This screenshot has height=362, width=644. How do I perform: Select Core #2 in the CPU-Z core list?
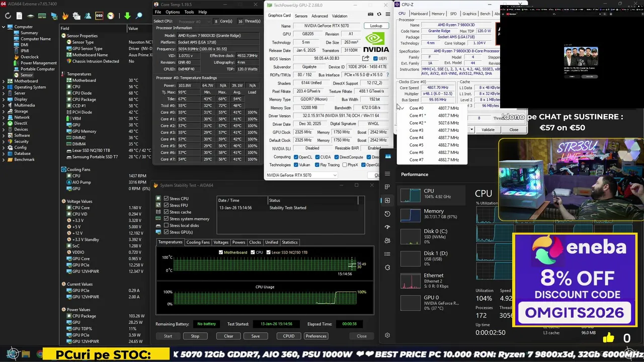click(433, 123)
